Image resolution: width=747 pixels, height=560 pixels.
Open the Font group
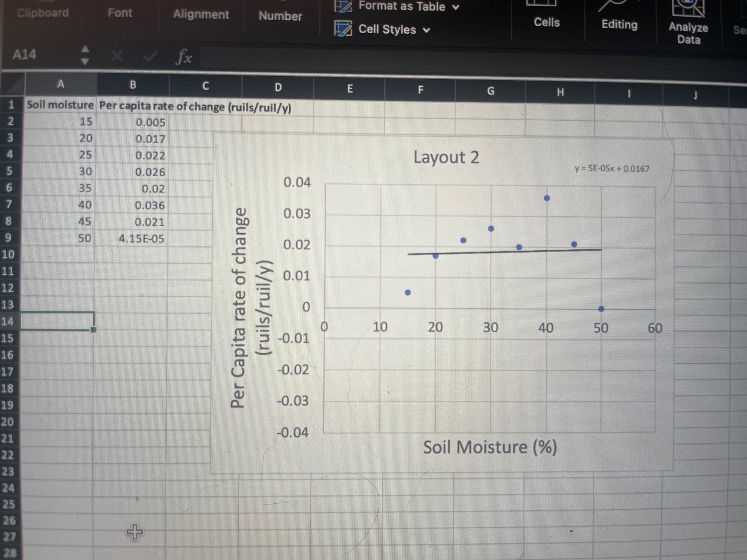tap(120, 13)
